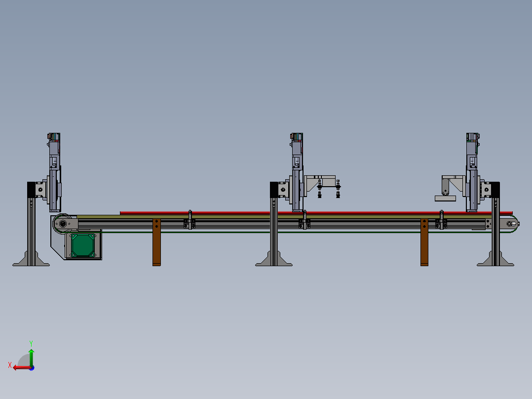The image size is (532, 399).
Task: Click the red X axis arrow of triad
Action: click(x=22, y=367)
